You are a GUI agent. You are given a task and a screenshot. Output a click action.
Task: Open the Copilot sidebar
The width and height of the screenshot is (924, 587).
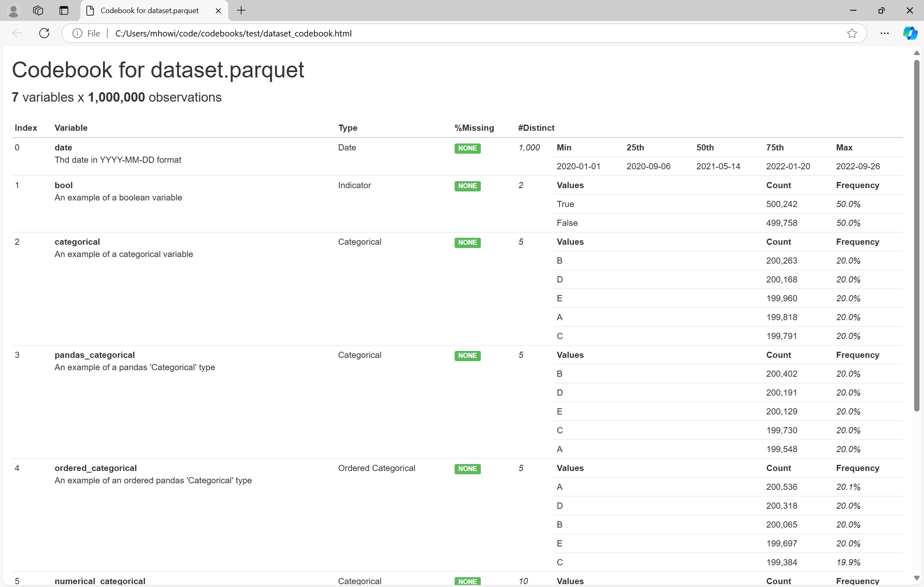(910, 33)
